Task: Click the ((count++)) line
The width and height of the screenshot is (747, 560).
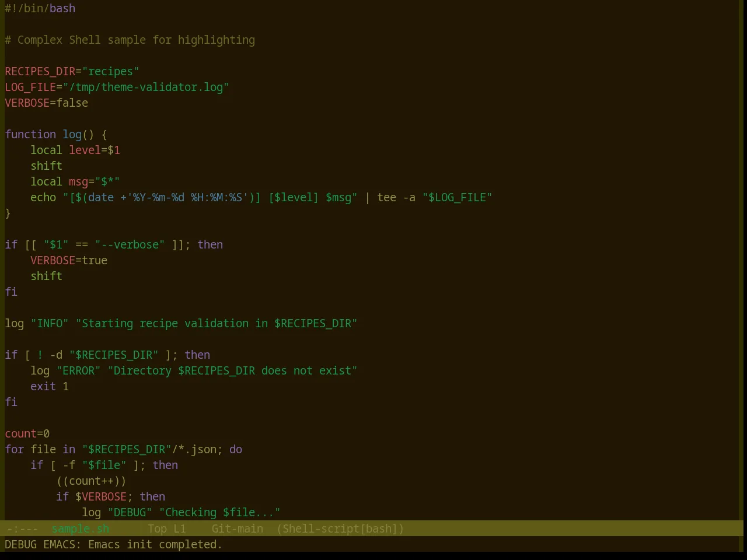Action: (91, 481)
